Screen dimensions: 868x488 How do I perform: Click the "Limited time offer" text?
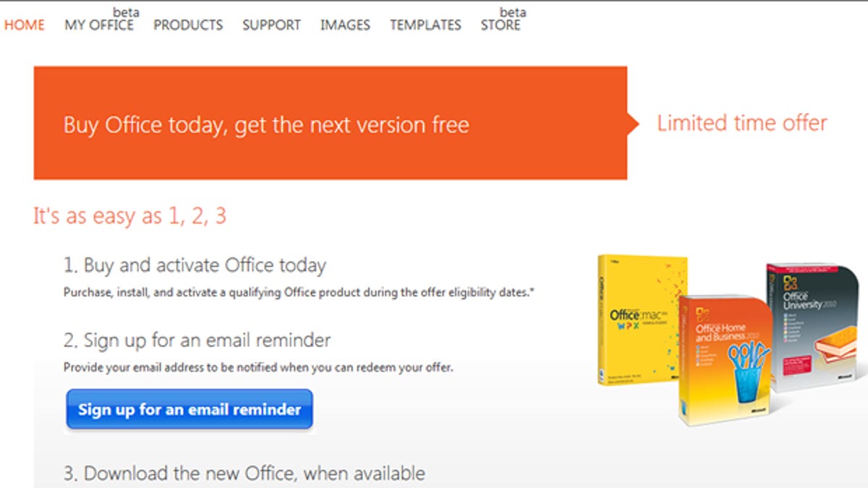click(741, 123)
